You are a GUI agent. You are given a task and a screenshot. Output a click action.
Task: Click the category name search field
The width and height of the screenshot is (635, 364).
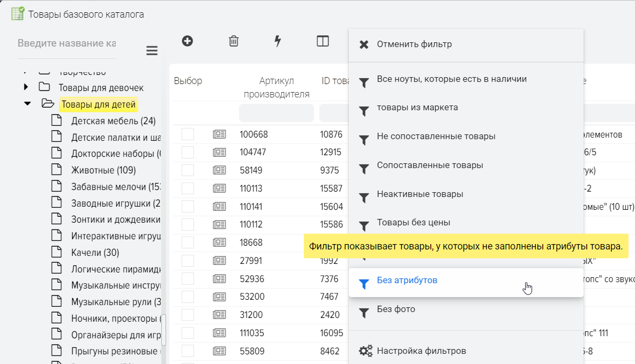tap(66, 43)
